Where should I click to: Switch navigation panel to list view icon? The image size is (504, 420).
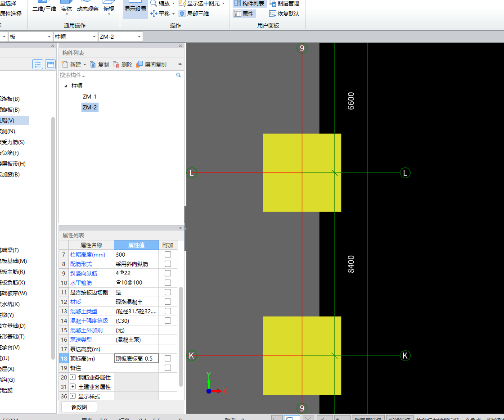tap(38, 64)
